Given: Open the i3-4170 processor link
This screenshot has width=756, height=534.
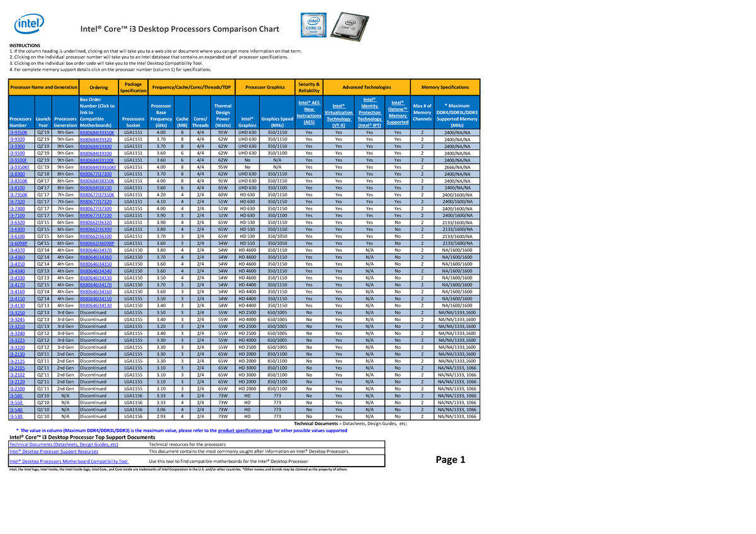Looking at the screenshot, I should click(14, 284).
